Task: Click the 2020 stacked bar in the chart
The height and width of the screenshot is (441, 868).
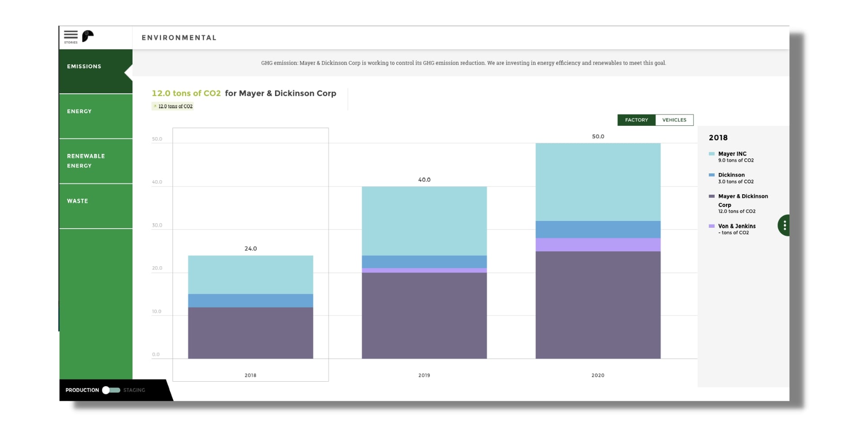Action: click(598, 249)
